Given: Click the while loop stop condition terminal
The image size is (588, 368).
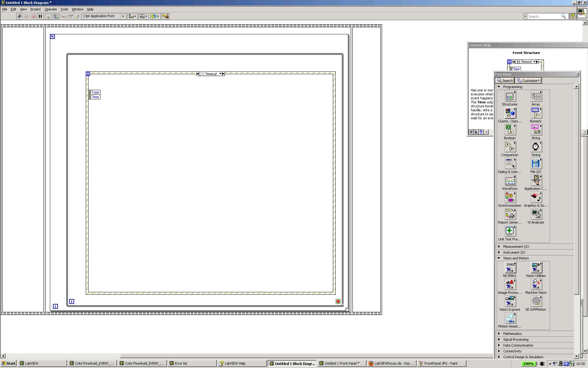Looking at the screenshot, I should coord(338,301).
